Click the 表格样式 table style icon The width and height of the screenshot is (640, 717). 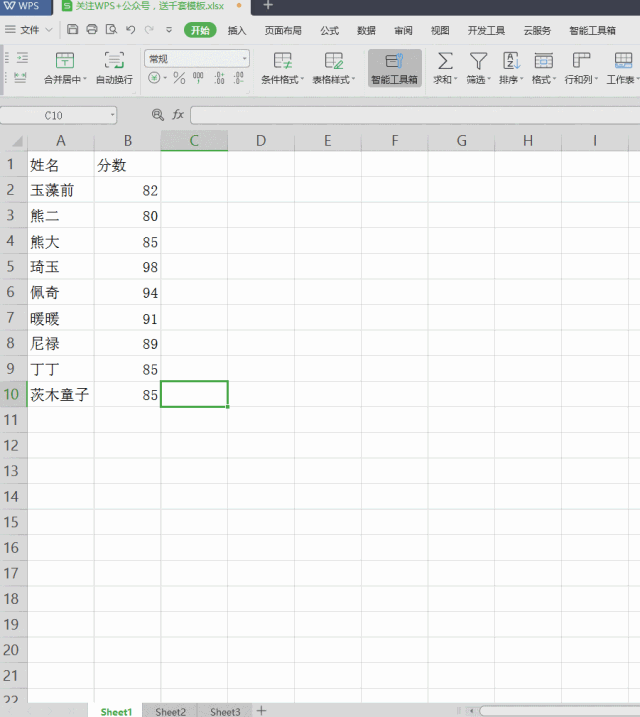pos(333,61)
